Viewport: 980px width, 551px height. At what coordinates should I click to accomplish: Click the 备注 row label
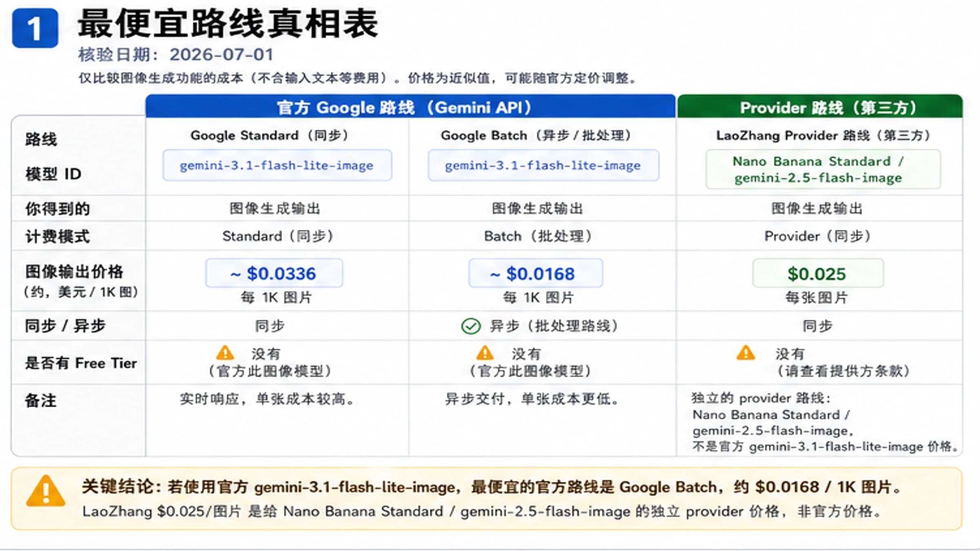(40, 401)
